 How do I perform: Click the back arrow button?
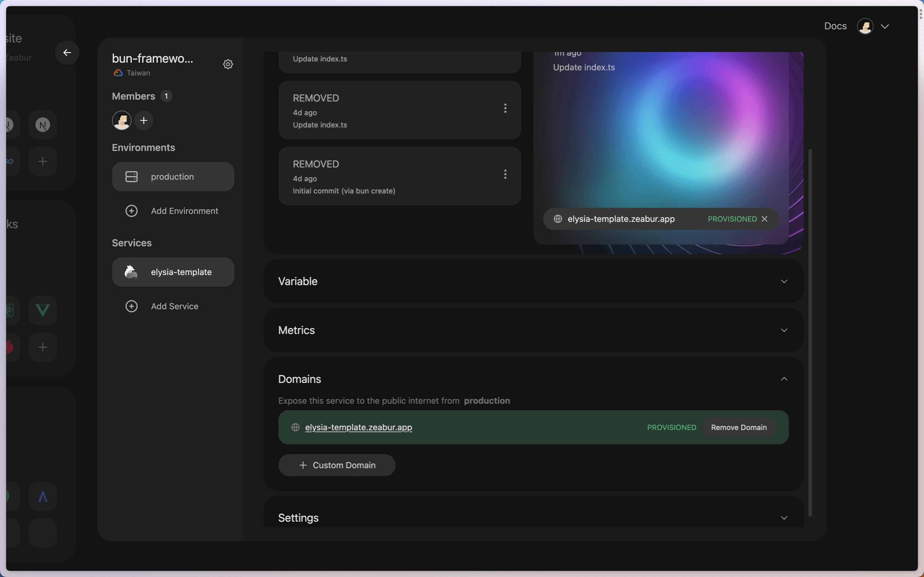click(67, 53)
